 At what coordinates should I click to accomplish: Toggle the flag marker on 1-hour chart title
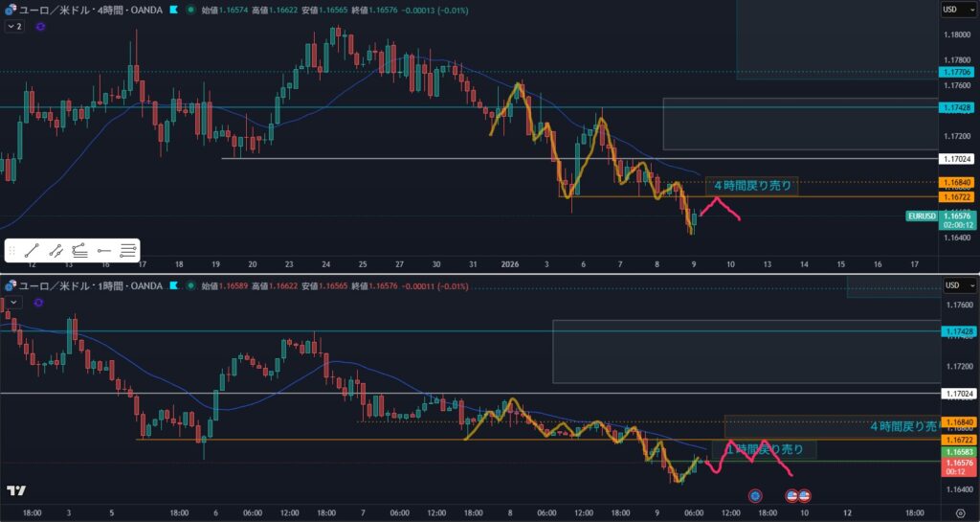point(173,284)
